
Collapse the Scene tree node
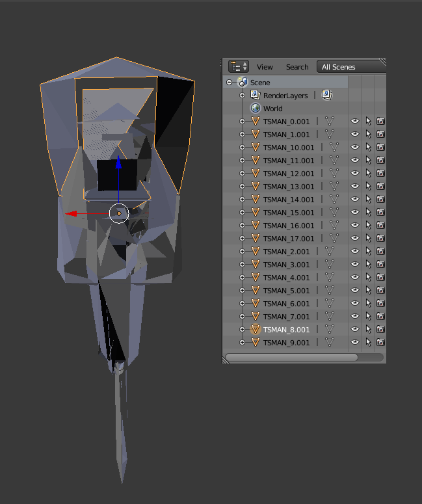(x=230, y=83)
